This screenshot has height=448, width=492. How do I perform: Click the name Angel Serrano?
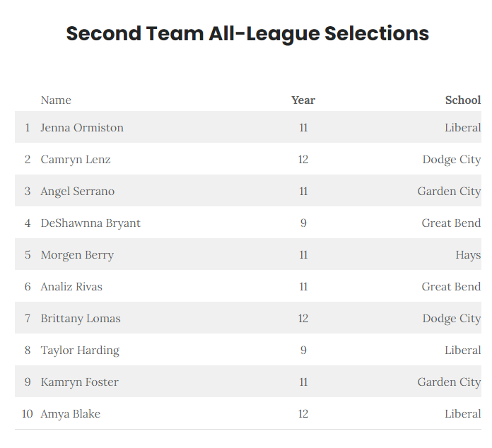pos(78,191)
